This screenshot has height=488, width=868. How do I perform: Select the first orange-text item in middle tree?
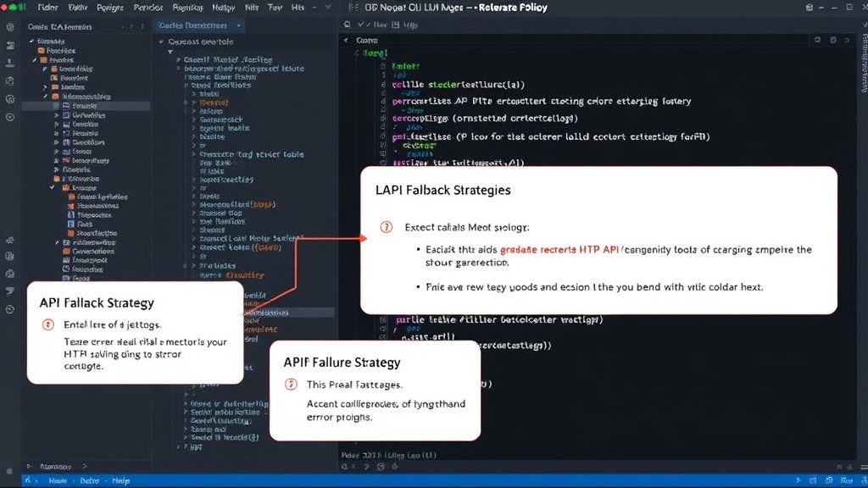214,103
